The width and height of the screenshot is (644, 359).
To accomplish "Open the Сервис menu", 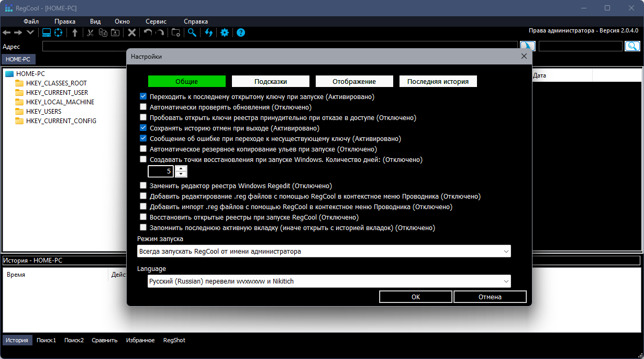I will (x=156, y=21).
